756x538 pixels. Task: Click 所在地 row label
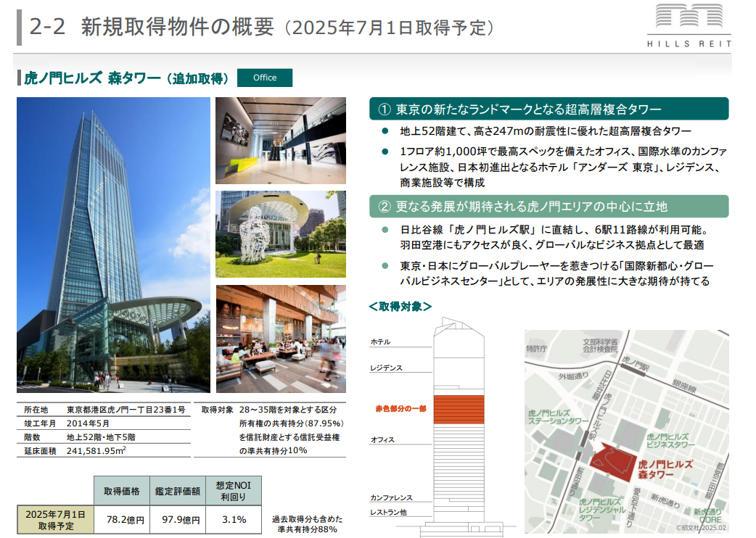(36, 410)
